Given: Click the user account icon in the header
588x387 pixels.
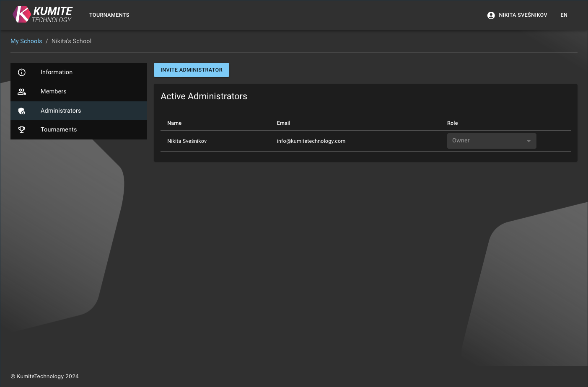Looking at the screenshot, I should tap(490, 15).
